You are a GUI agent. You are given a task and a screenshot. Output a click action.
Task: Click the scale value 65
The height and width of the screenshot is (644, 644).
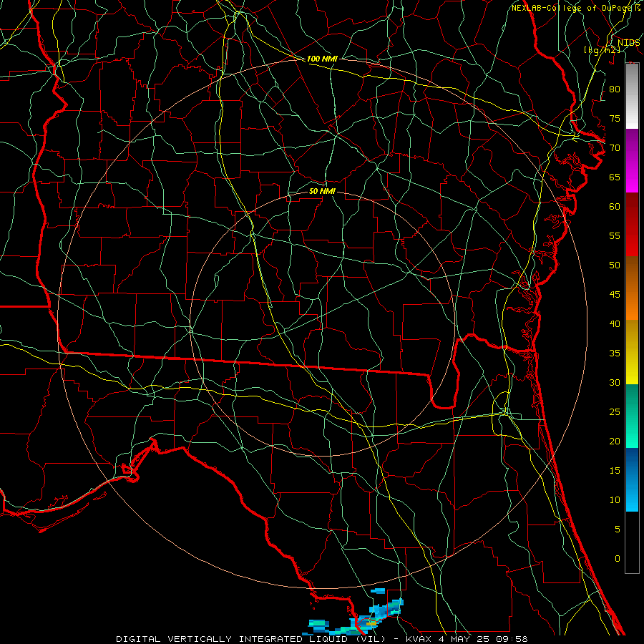pos(615,177)
